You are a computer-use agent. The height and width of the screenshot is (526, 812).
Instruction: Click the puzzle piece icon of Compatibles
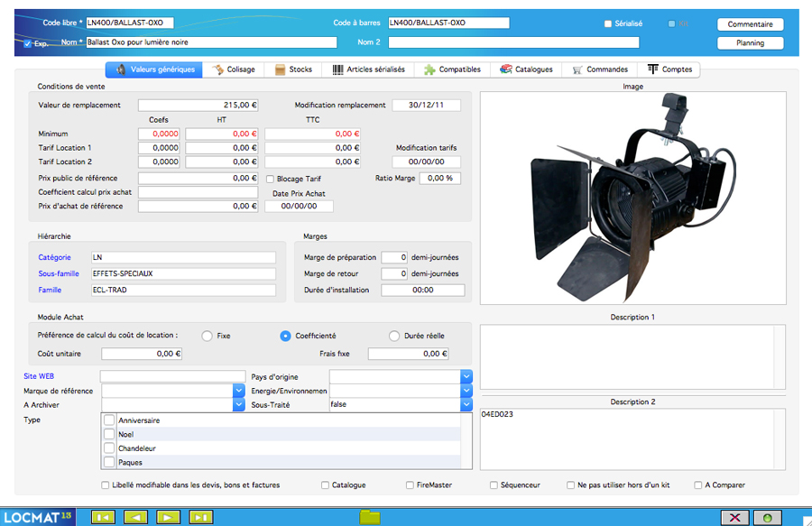coord(429,69)
